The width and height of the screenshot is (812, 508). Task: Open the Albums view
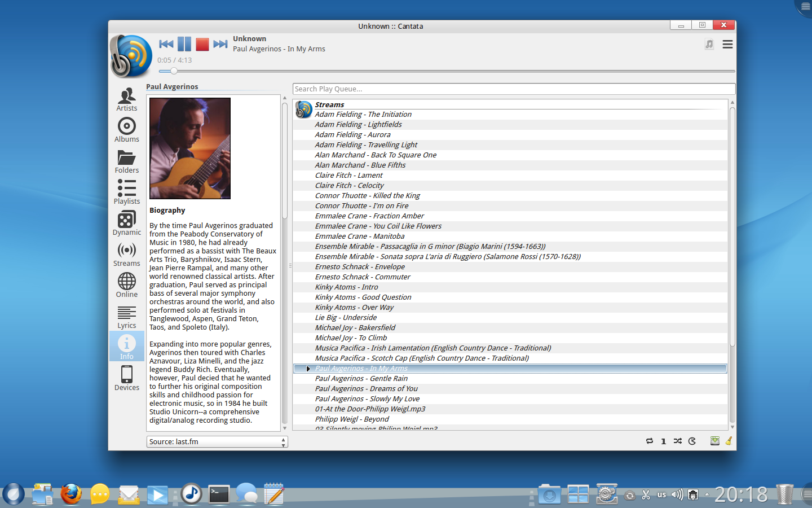[127, 130]
